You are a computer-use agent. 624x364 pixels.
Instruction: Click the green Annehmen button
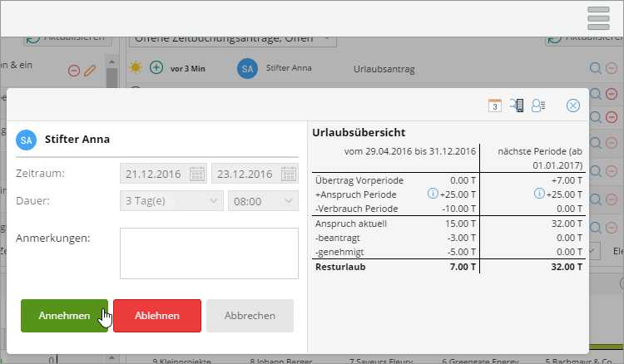pyautogui.click(x=64, y=316)
